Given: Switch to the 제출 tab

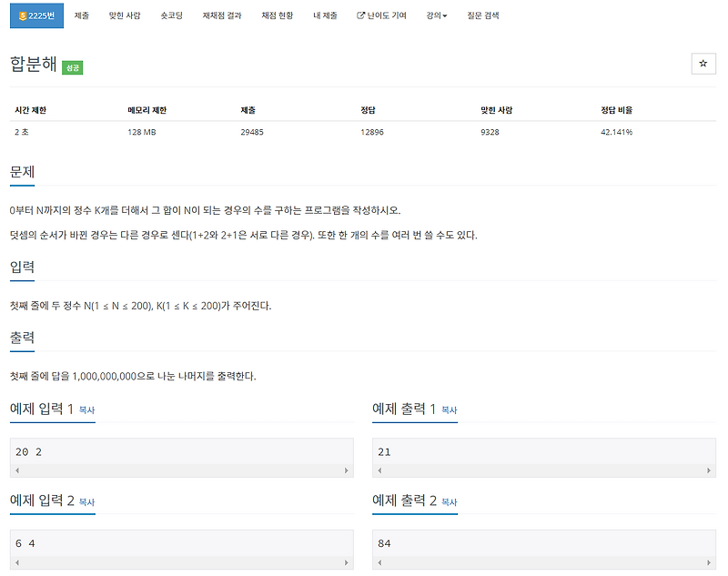Looking at the screenshot, I should click(x=82, y=15).
